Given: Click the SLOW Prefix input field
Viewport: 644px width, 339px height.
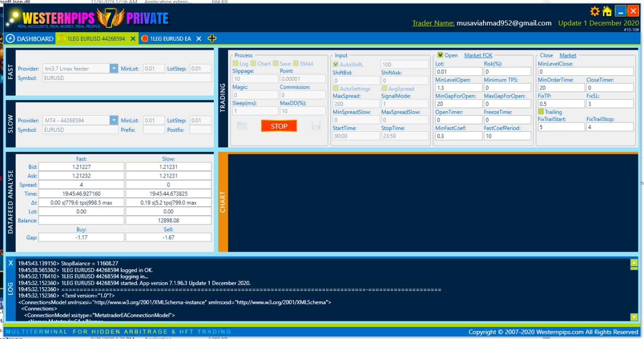Looking at the screenshot, I should coord(154,130).
